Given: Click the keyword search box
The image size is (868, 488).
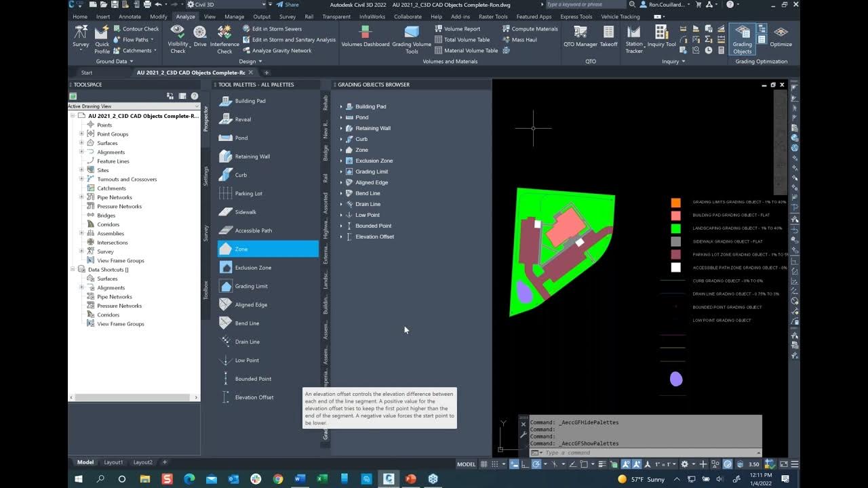Looking at the screenshot, I should pyautogui.click(x=585, y=5).
